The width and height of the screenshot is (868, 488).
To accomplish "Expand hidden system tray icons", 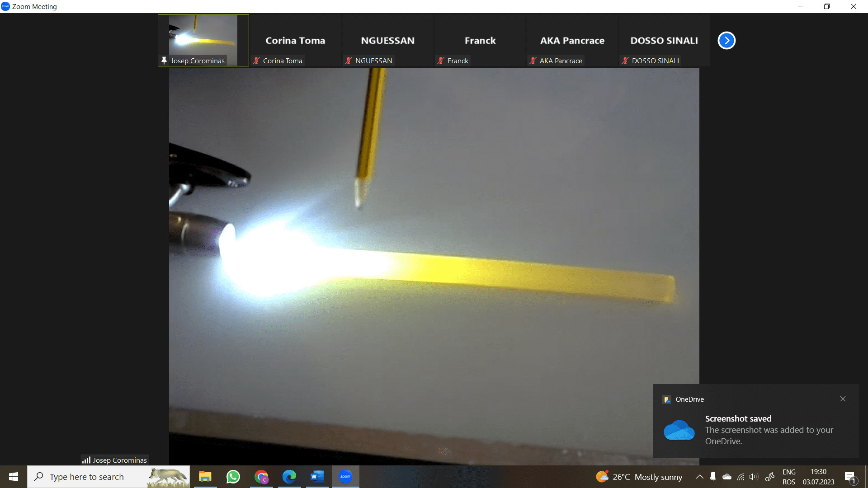I will pyautogui.click(x=699, y=477).
